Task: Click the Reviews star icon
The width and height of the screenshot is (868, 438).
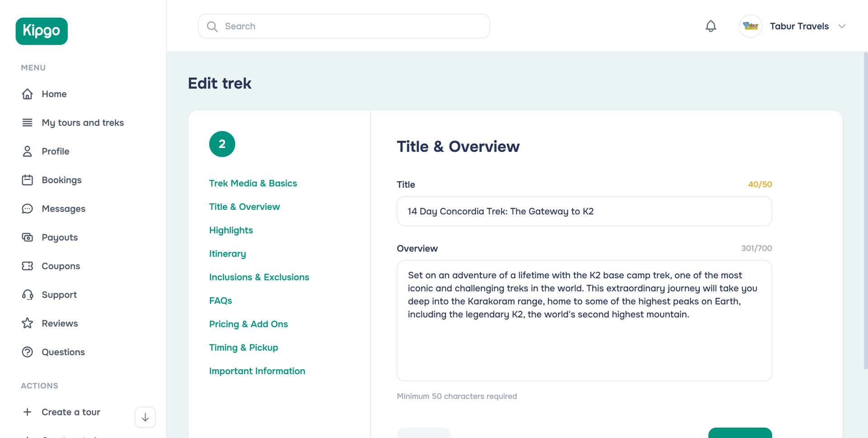Action: tap(27, 324)
